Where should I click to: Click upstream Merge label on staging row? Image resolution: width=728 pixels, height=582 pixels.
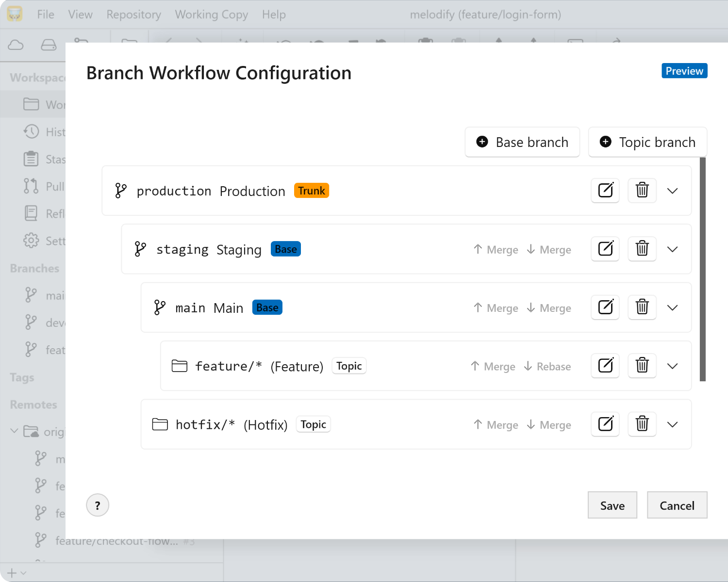point(496,250)
